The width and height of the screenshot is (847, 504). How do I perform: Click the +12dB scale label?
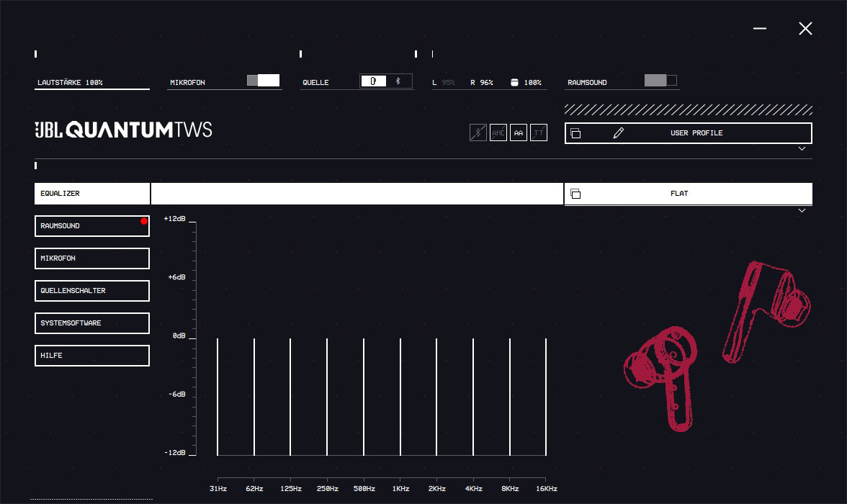tap(174, 219)
